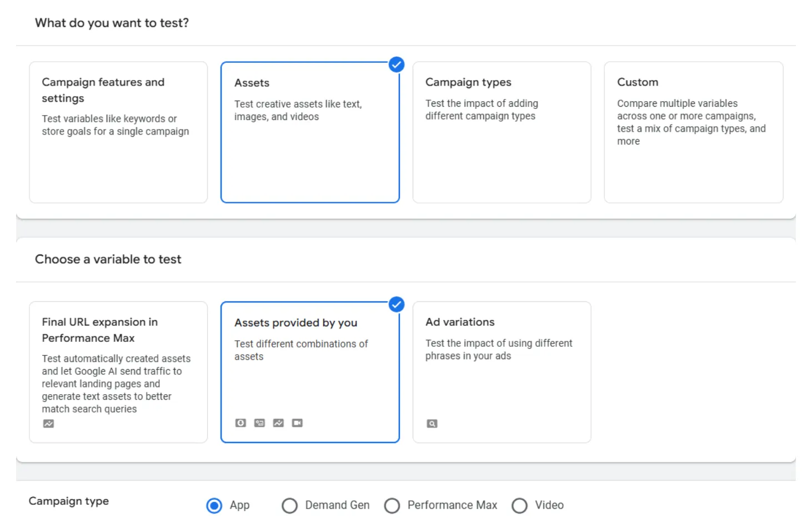Choose the Assets test card
Image resolution: width=812 pixels, height=527 pixels.
[x=310, y=132]
